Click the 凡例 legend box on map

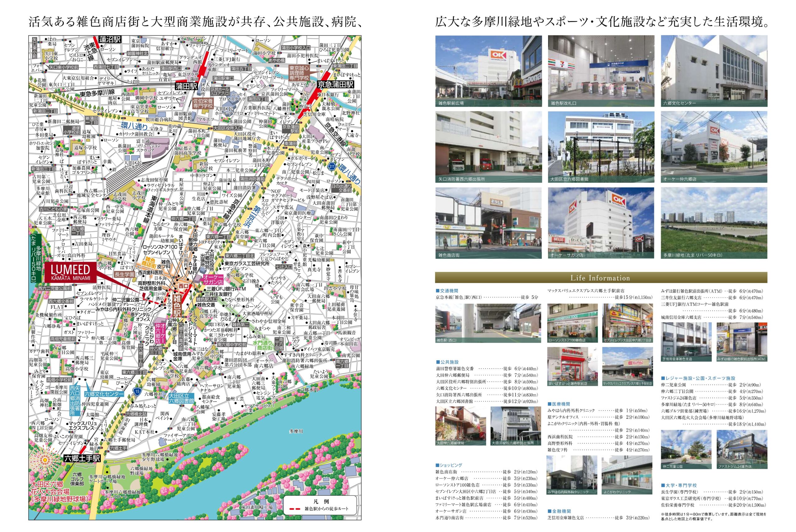pos(320,506)
